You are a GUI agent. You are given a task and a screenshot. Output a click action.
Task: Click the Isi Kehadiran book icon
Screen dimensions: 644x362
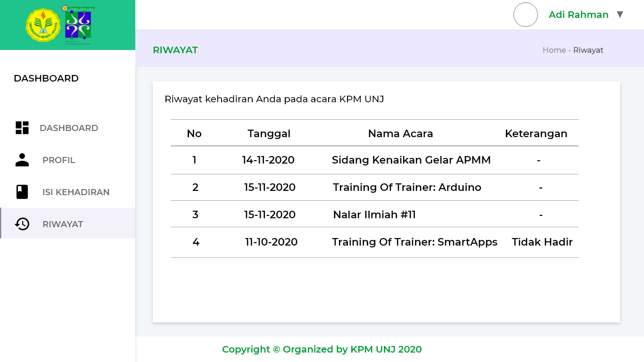point(22,192)
